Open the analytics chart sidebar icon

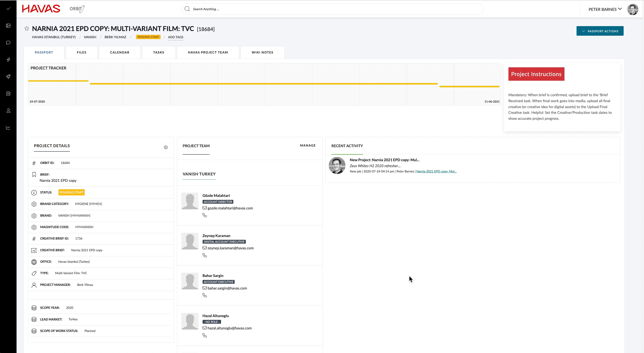tap(8, 128)
